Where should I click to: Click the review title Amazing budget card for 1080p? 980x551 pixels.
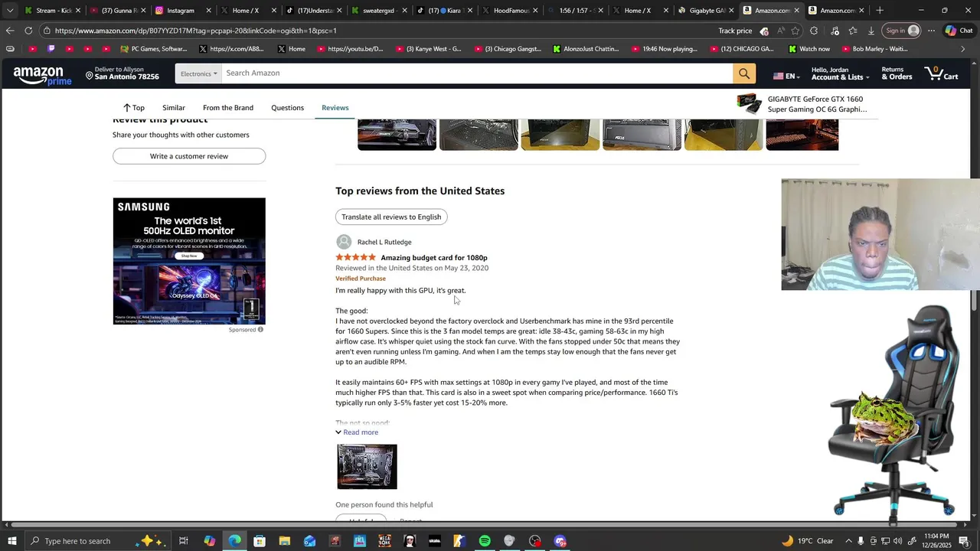pyautogui.click(x=434, y=258)
